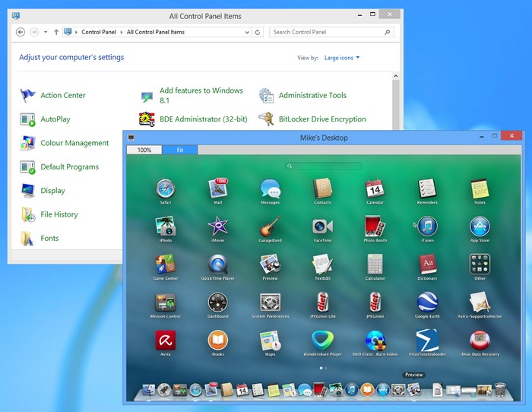Screen dimensions: 532x412
Task: Expand the Large icons view dropdown
Action: tap(342, 58)
